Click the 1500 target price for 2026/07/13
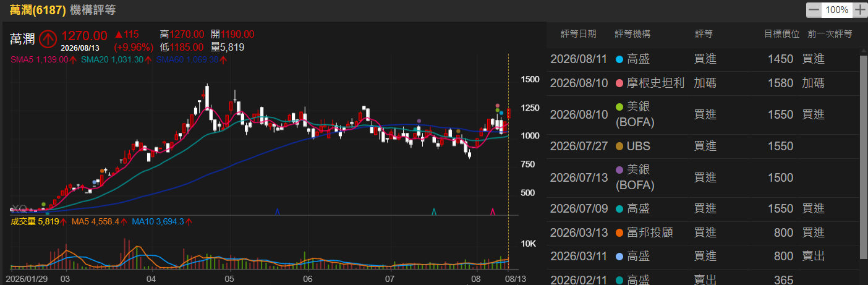This screenshot has height=285, width=868. coord(781,178)
